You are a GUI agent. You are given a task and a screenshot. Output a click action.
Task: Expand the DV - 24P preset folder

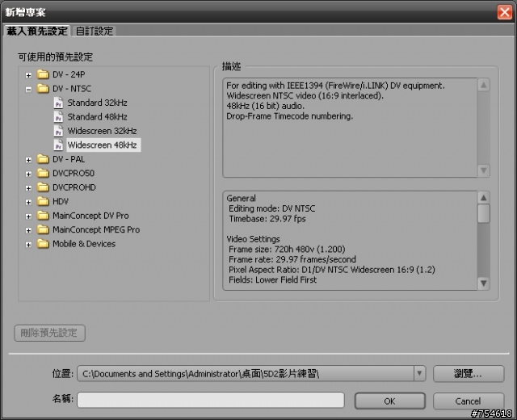[29, 75]
